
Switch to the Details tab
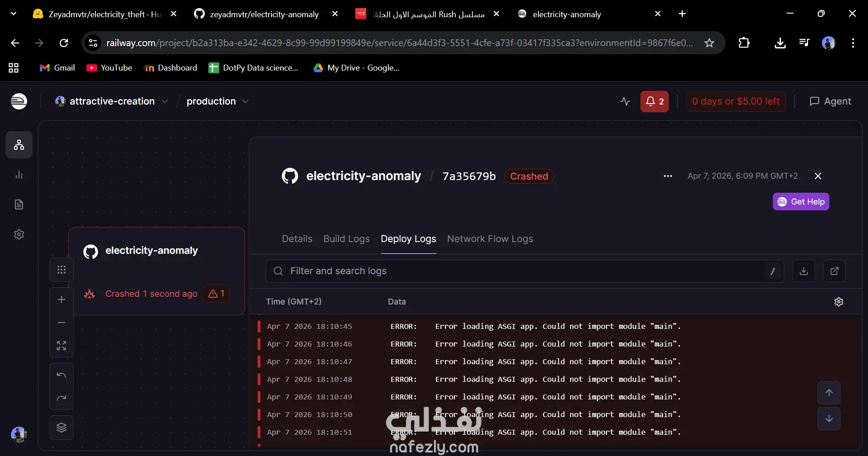pyautogui.click(x=297, y=239)
